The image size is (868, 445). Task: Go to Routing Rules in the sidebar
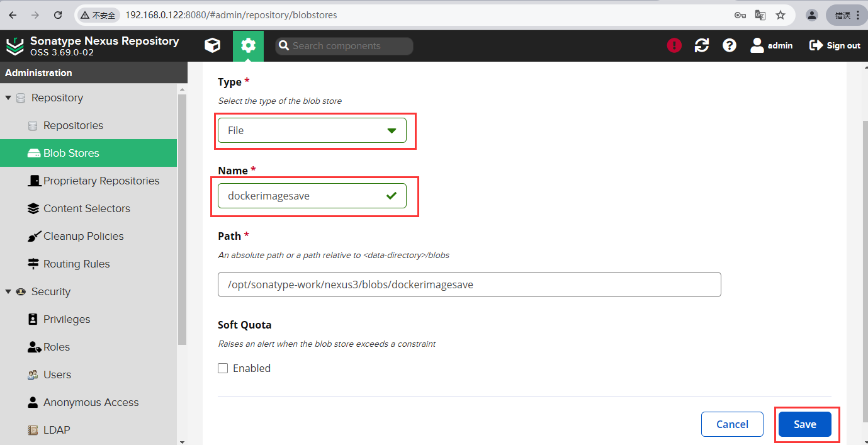[x=76, y=264]
